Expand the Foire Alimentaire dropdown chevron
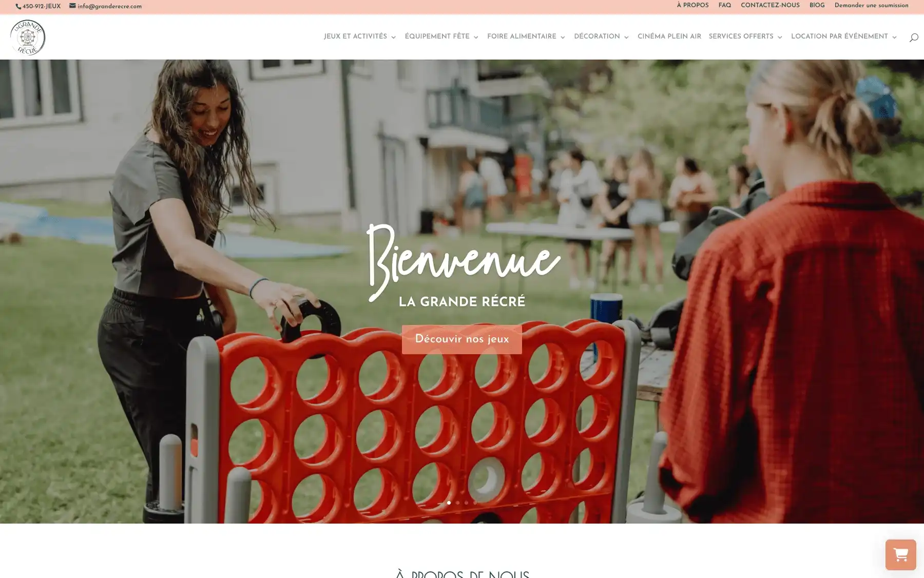 [563, 37]
